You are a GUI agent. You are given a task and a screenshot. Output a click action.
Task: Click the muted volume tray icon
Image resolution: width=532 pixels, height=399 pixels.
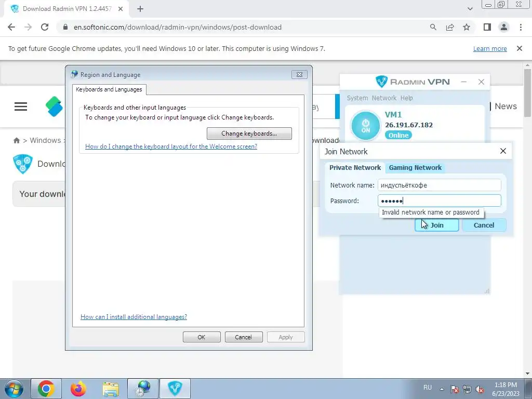click(x=480, y=389)
